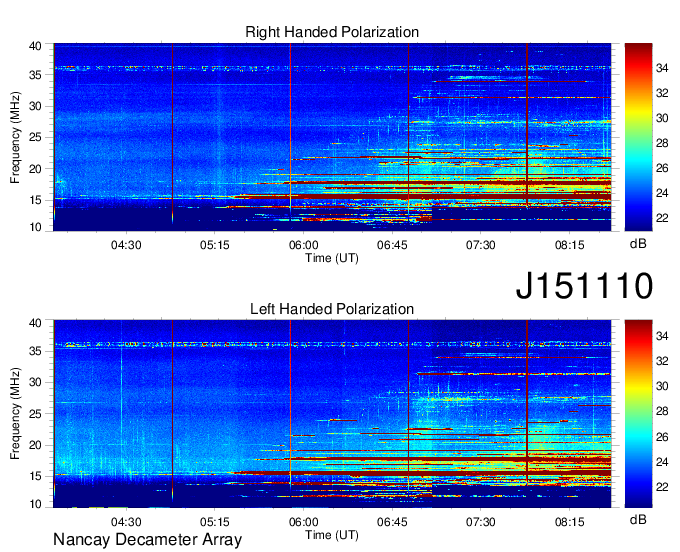
Task: Click "06:45" time tick on right-handed plot
Action: (x=392, y=245)
